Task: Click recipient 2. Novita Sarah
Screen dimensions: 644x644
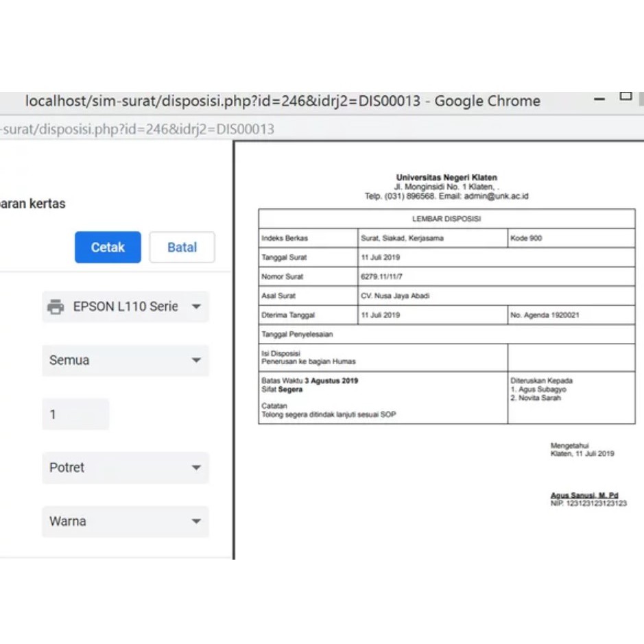Action: pyautogui.click(x=535, y=398)
